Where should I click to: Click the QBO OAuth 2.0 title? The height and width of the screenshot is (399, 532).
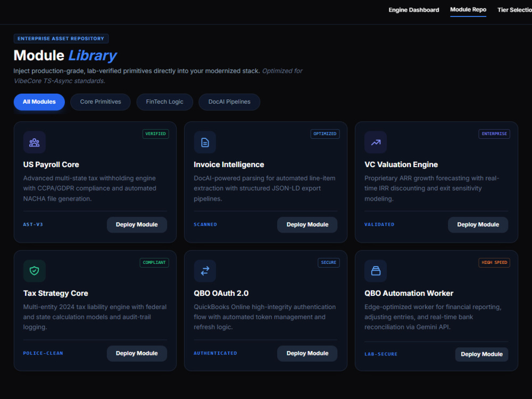pos(221,293)
